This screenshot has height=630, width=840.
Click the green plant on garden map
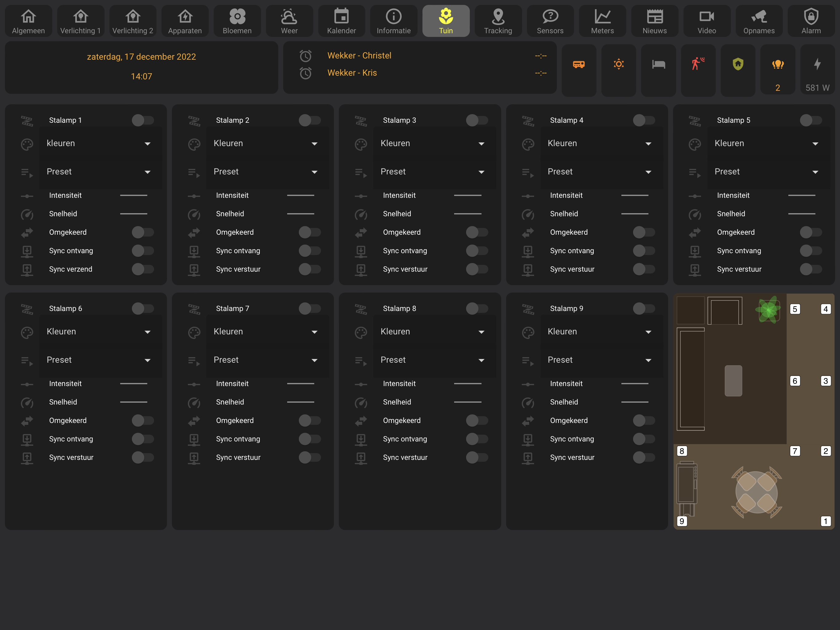(x=768, y=310)
